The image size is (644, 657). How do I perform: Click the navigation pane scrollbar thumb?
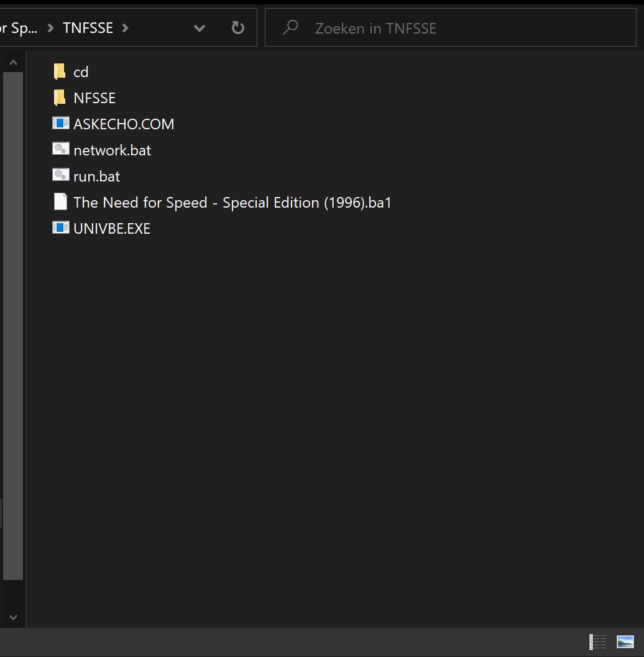pos(13,326)
